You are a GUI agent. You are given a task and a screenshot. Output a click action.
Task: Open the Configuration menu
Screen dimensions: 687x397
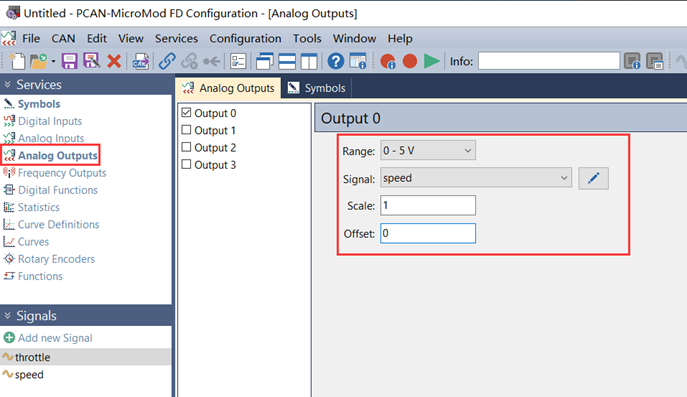click(245, 39)
